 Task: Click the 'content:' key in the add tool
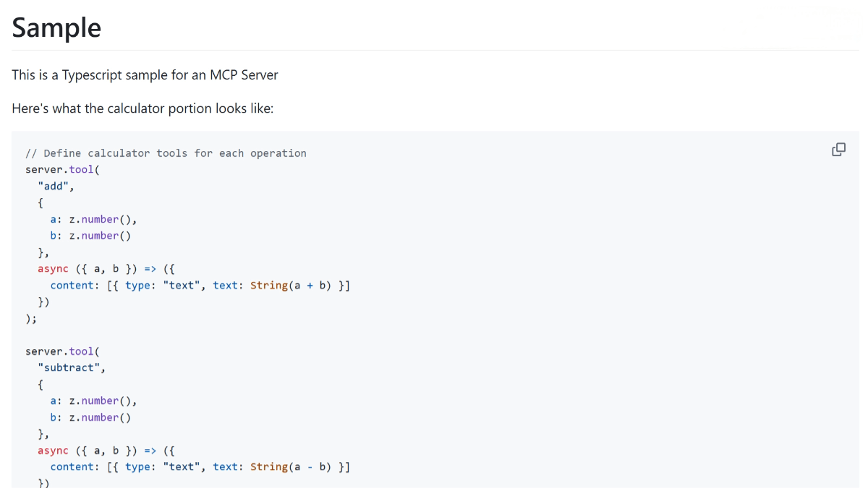(x=75, y=286)
